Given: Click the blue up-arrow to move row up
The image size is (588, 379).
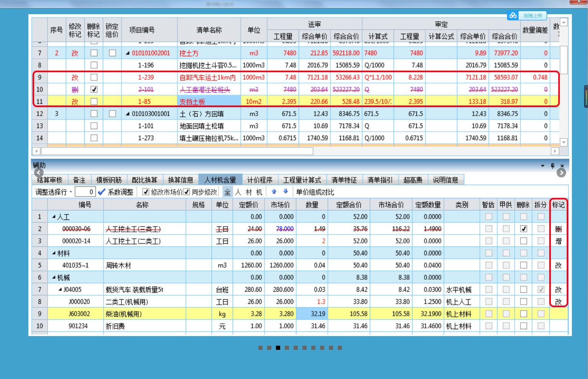Looking at the screenshot, I should coord(273,192).
